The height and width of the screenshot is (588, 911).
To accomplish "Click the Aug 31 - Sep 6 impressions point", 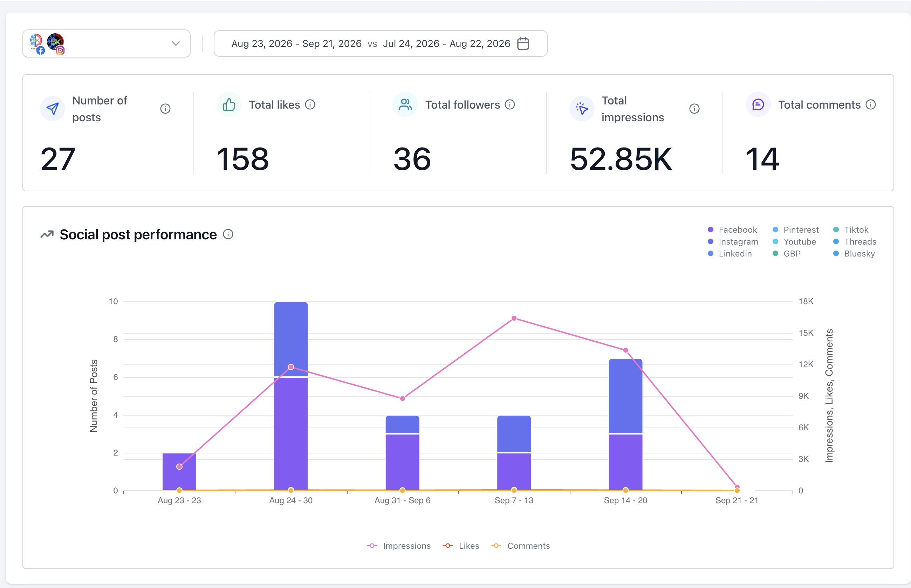I will coord(403,399).
